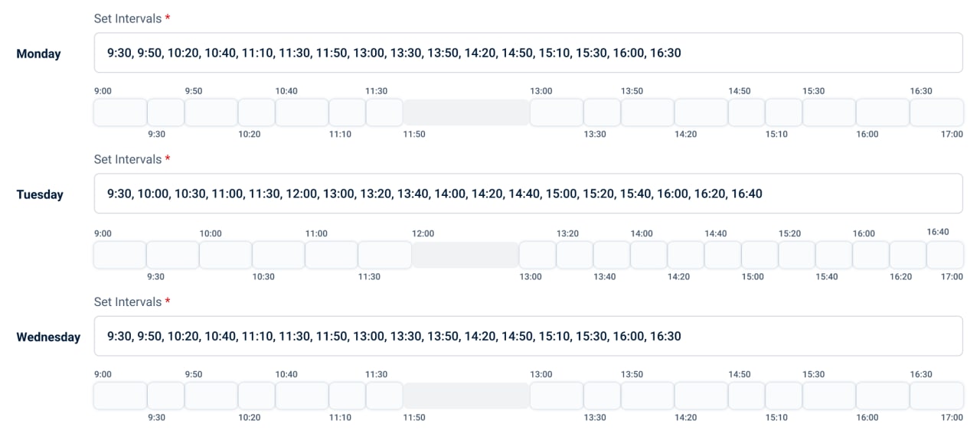Select Monday's 15:30 to 16:00 slot
The height and width of the screenshot is (430, 980).
pos(829,112)
